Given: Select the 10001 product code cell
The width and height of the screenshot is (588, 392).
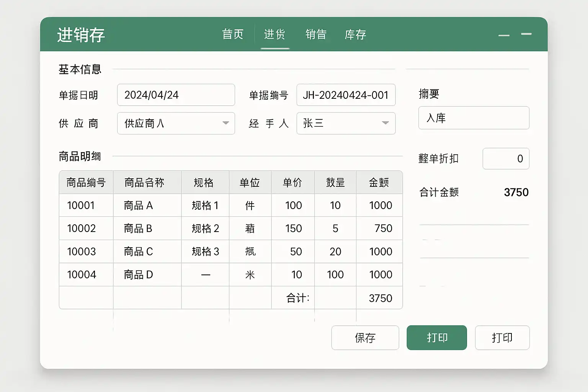Looking at the screenshot, I should (86, 206).
